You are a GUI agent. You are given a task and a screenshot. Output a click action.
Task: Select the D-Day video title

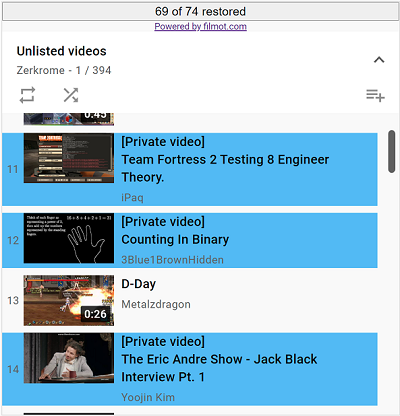point(138,284)
